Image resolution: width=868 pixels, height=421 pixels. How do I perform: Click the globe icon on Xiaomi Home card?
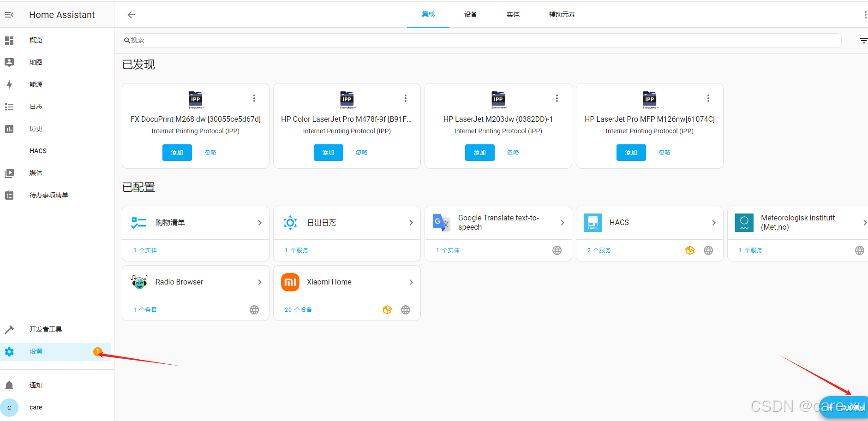tap(406, 310)
